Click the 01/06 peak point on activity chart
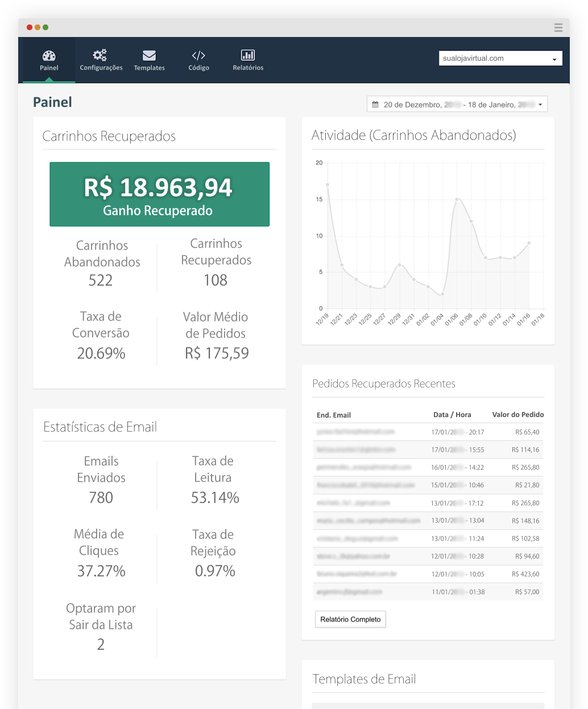Viewport: 588px width, 709px height. click(x=457, y=199)
